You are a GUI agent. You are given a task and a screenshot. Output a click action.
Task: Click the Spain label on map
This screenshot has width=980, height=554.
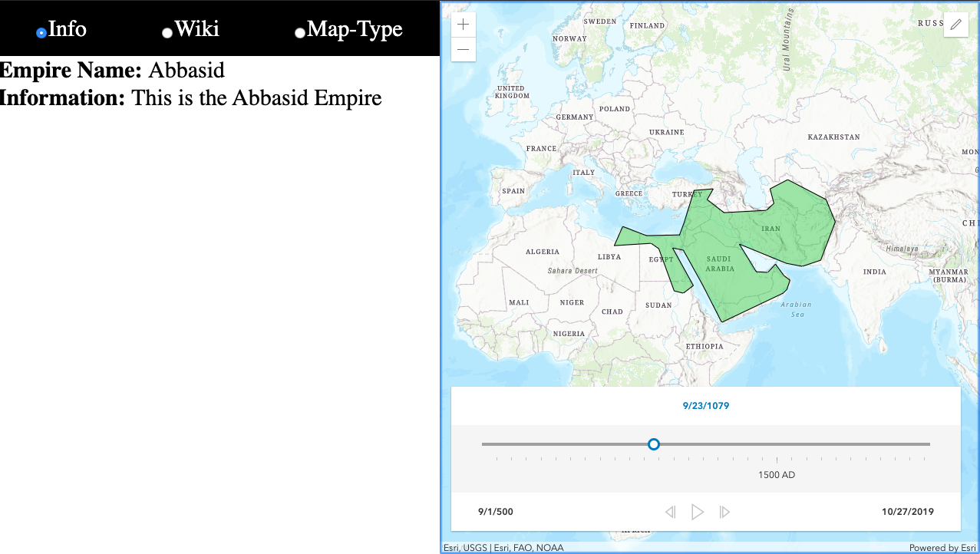click(x=513, y=191)
